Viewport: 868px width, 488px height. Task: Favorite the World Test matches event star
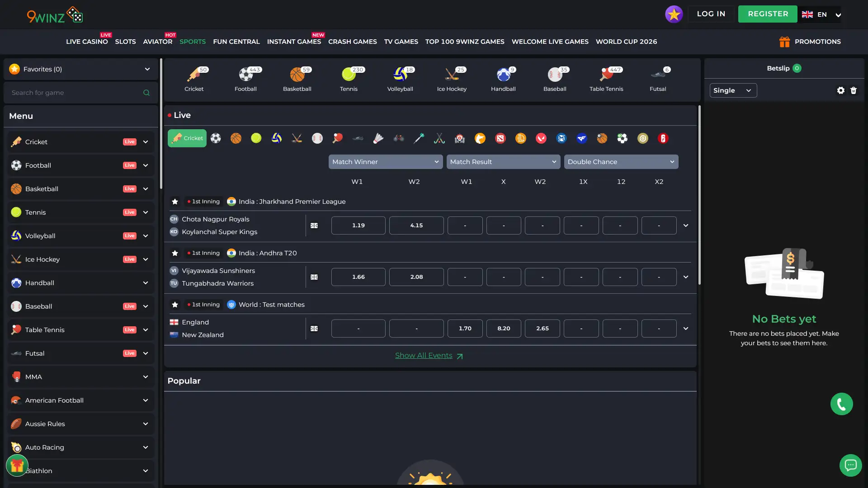click(x=175, y=305)
